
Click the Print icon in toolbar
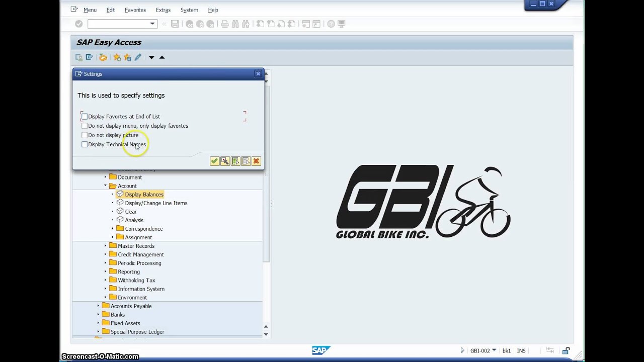(224, 24)
